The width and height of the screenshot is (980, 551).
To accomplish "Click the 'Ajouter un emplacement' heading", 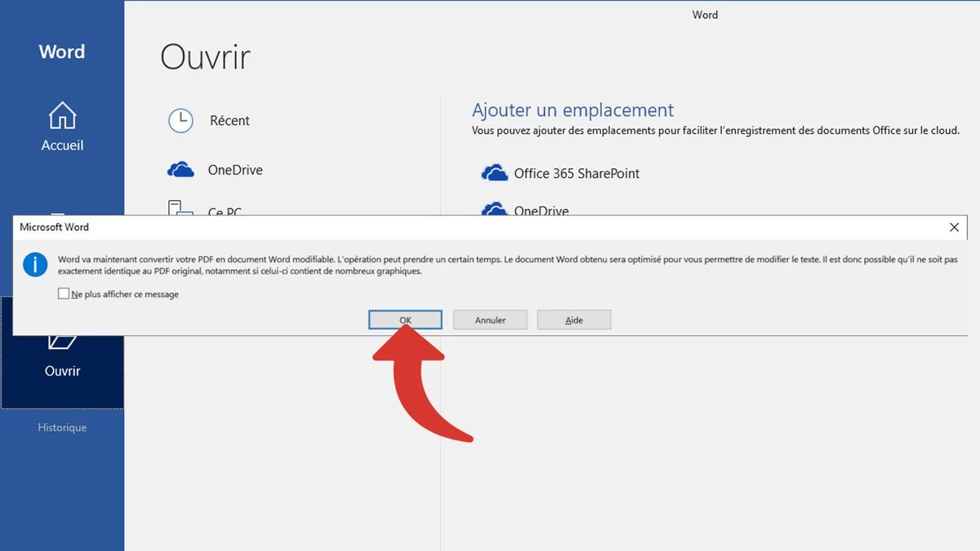I will [572, 110].
